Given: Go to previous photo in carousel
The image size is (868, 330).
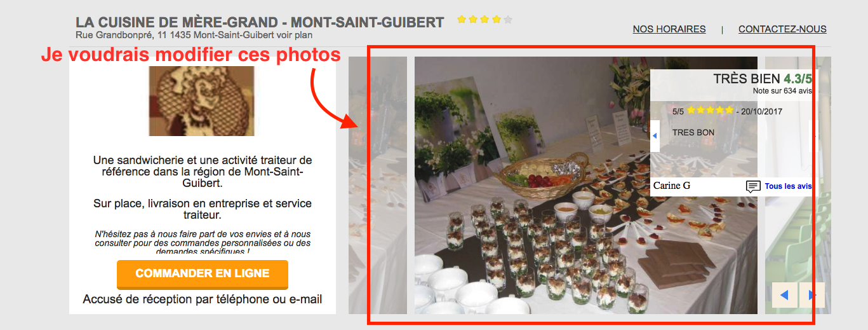Looking at the screenshot, I should click(x=784, y=295).
